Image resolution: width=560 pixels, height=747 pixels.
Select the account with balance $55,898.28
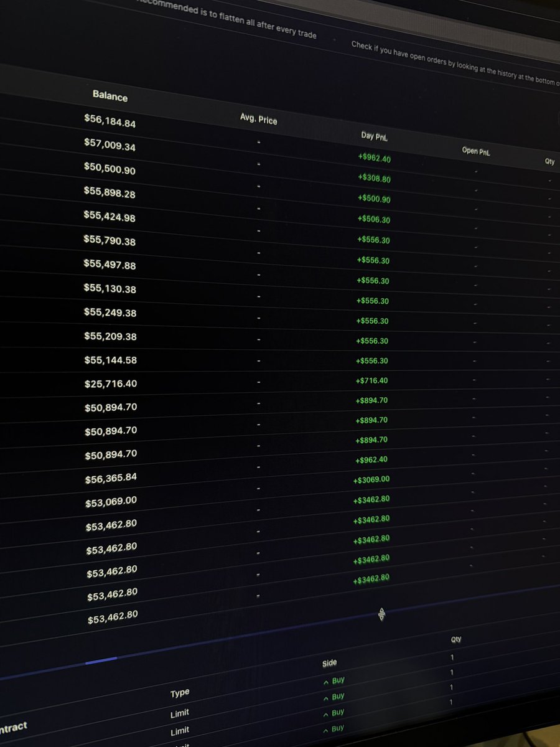(x=110, y=192)
